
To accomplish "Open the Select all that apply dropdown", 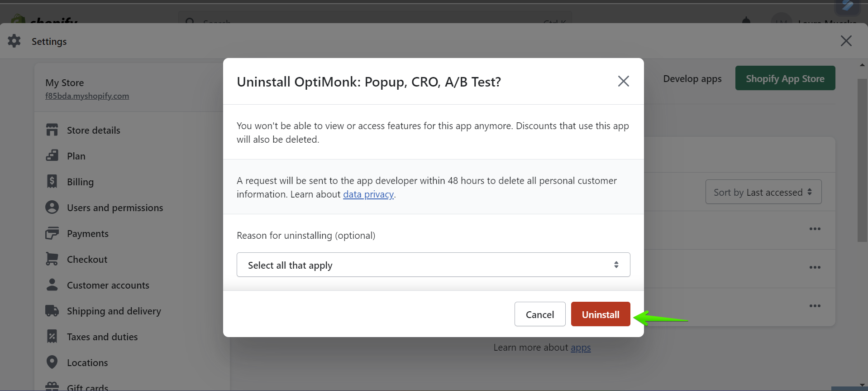I will pyautogui.click(x=434, y=265).
